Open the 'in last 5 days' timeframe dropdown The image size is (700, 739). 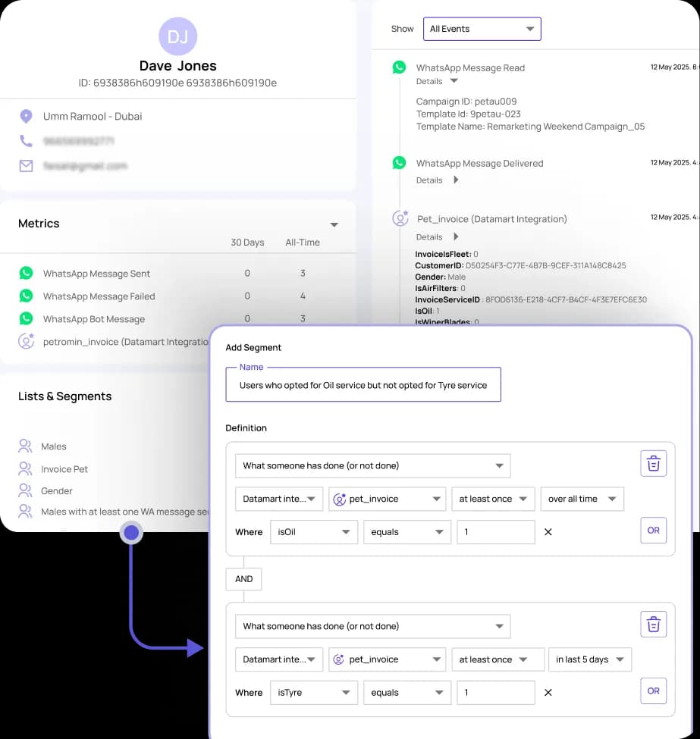(589, 659)
